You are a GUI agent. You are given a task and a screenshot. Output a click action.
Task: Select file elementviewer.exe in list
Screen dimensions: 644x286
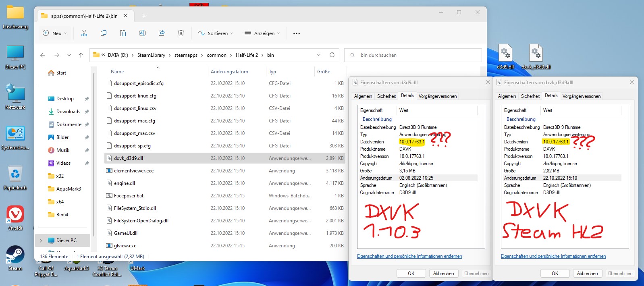coord(225,171)
